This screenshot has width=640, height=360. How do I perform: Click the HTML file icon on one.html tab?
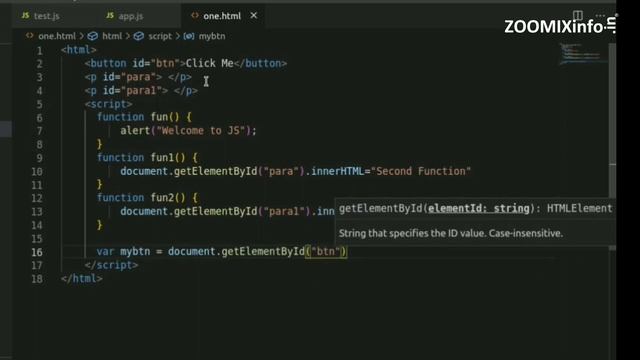[195, 16]
